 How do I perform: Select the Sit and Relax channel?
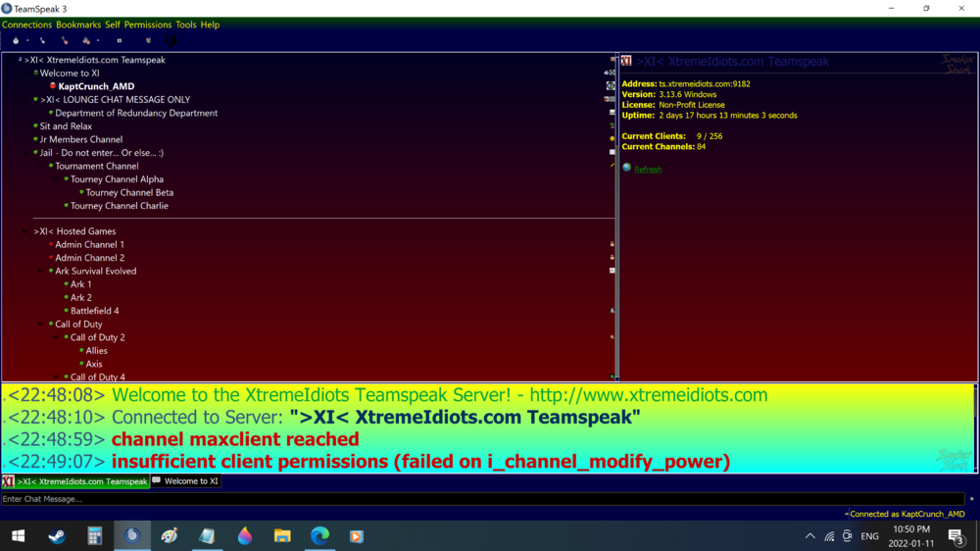click(x=66, y=126)
